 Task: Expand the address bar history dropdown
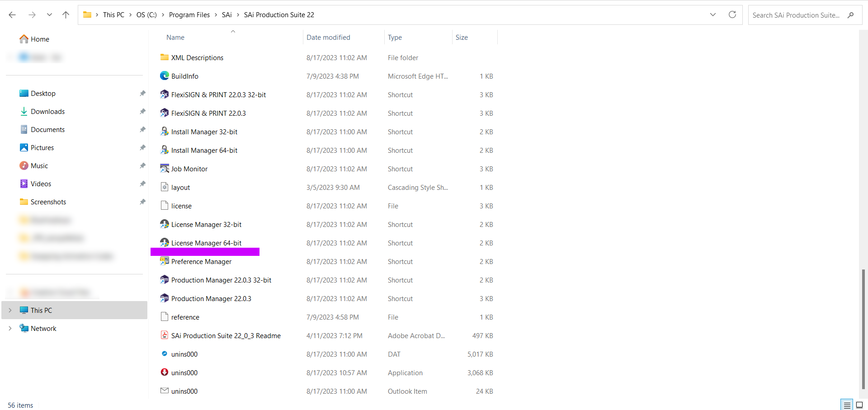[x=713, y=14]
